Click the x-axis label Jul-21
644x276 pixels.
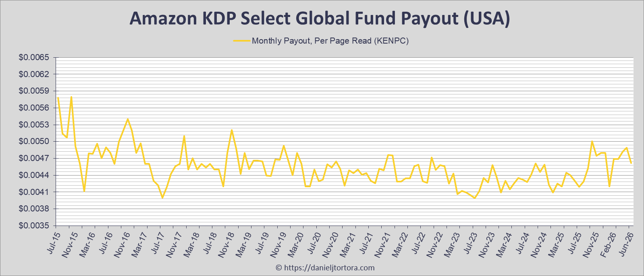366,243
